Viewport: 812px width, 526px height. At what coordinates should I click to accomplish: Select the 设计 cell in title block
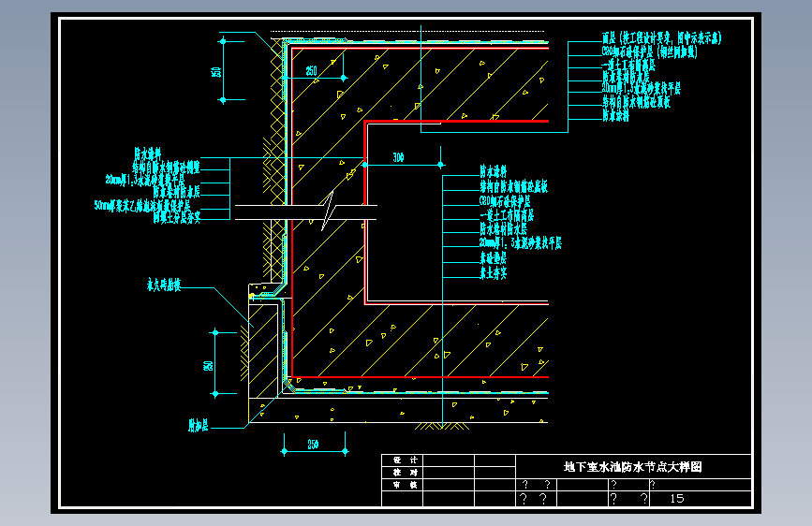pos(405,460)
